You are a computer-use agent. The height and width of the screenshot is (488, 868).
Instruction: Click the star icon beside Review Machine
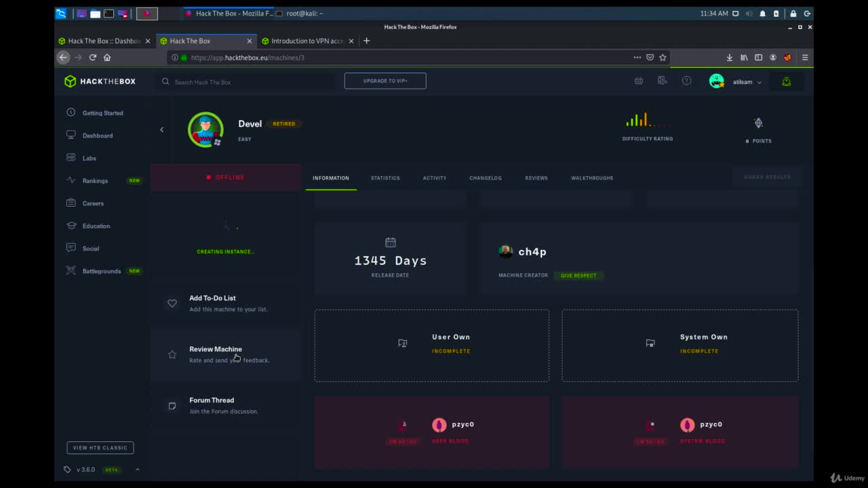pyautogui.click(x=172, y=354)
